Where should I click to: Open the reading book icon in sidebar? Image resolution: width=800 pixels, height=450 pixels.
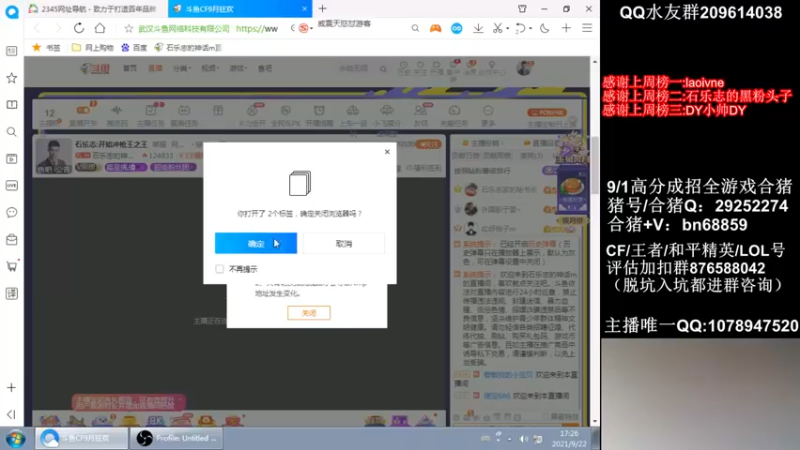tap(11, 105)
